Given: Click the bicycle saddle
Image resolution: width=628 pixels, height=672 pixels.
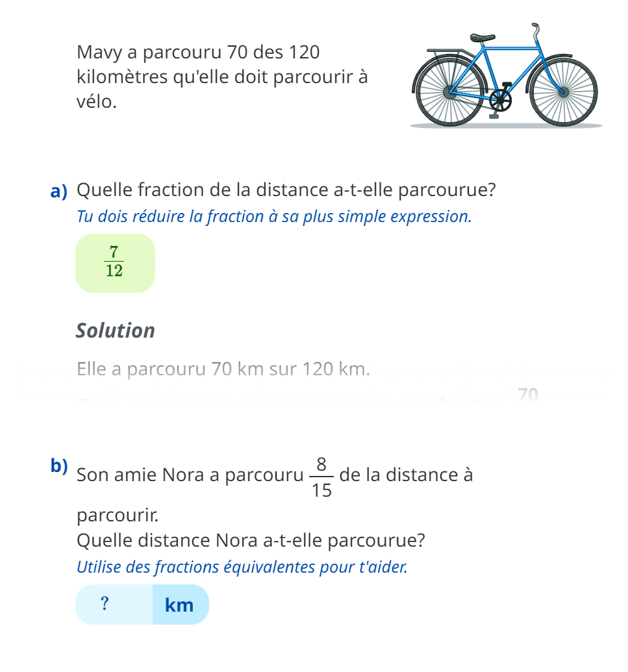Looking at the screenshot, I should click(483, 39).
